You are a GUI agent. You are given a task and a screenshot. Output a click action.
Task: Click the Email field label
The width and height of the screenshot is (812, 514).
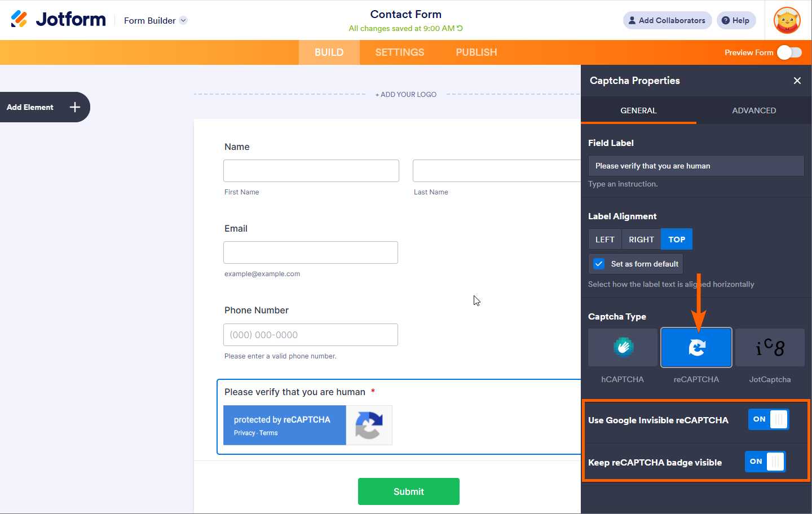click(236, 228)
